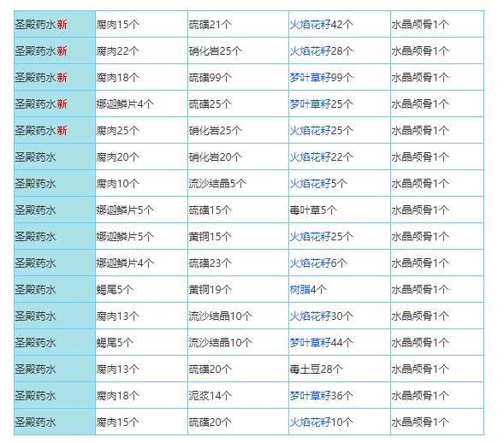The width and height of the screenshot is (504, 443).
Task: Select the 硫磺99个 cell
Action: [238, 77]
